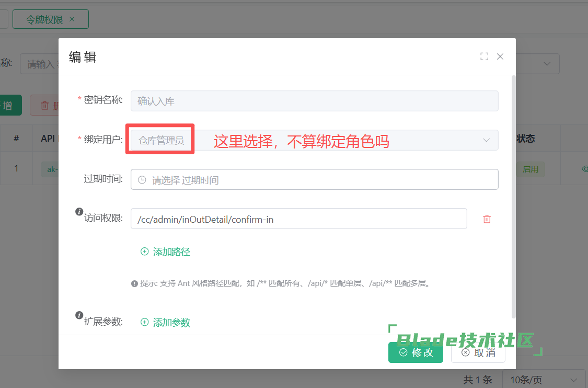Switch to the 令牌权限 tab
The image size is (588, 388).
coord(44,19)
